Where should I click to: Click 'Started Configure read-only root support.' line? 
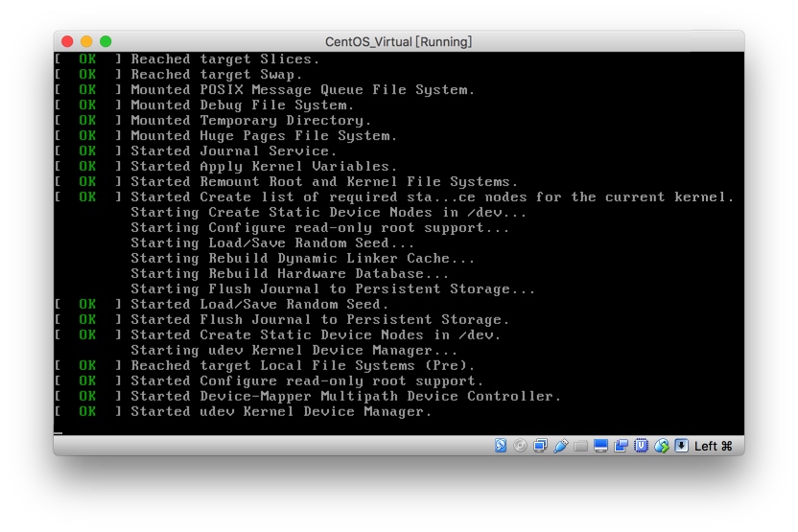(x=307, y=381)
